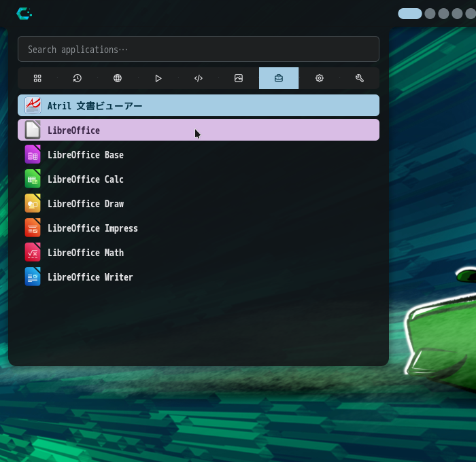
Task: Click the red LibreOffice Math icon
Action: tap(33, 252)
